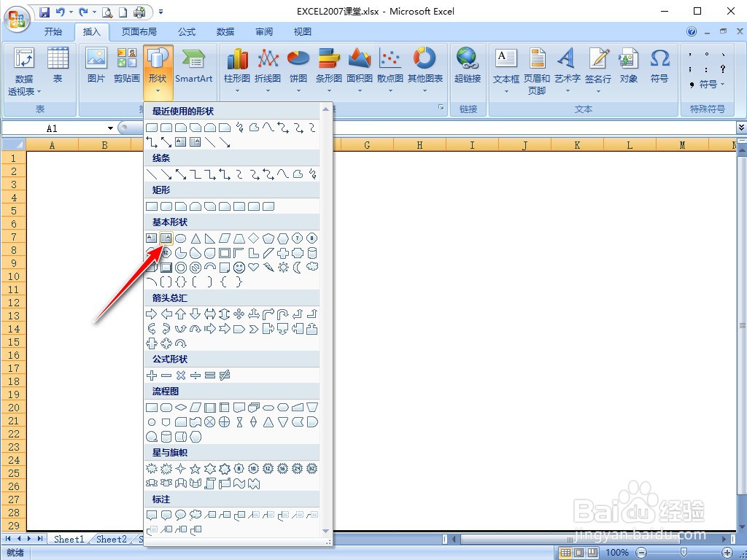Viewport: 747px width, 560px height.
Task: Switch to Page Break Preview in status bar
Action: point(592,553)
